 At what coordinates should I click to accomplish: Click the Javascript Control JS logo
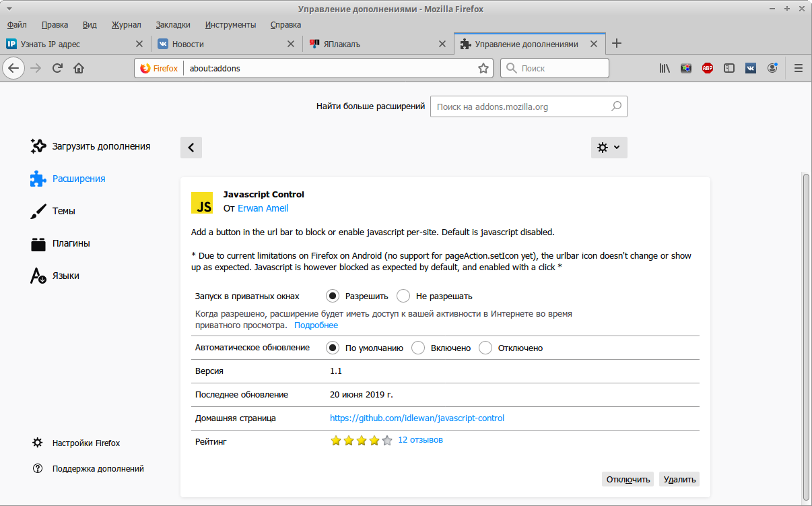click(202, 202)
